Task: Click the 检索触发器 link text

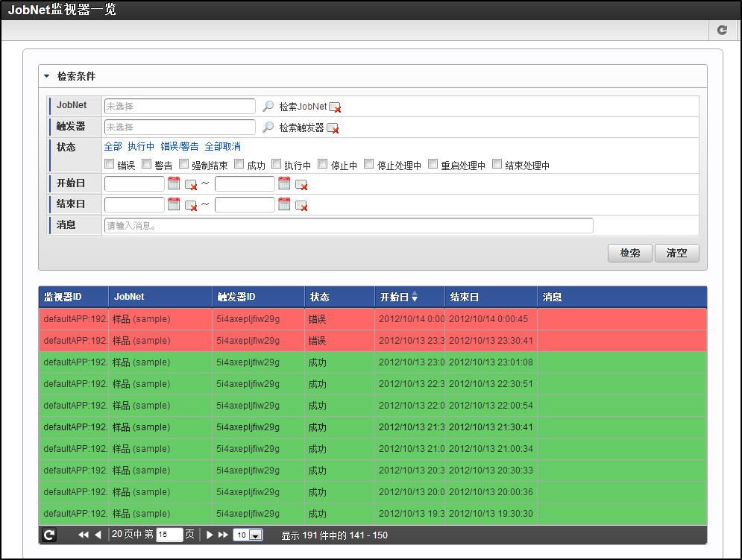Action: (301, 128)
